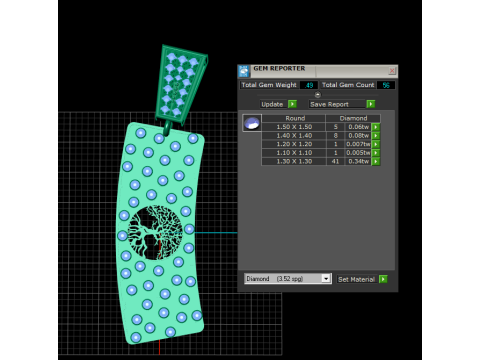Collapse the panel using the small round arrow

(318, 95)
